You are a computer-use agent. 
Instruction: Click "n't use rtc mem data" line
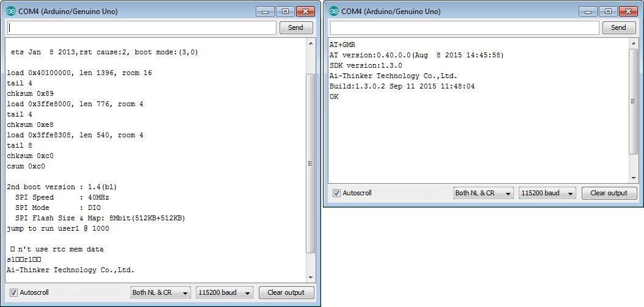pos(57,249)
